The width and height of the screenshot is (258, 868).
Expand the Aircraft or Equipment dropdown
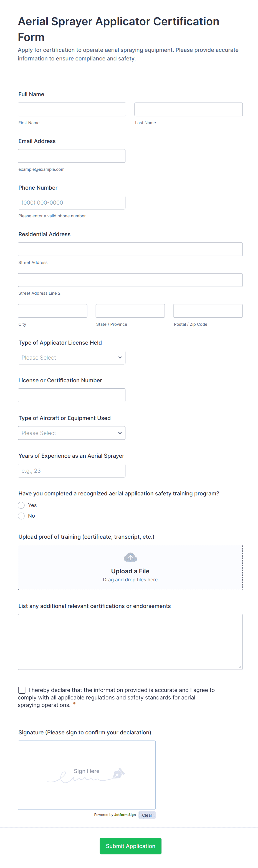coord(72,433)
